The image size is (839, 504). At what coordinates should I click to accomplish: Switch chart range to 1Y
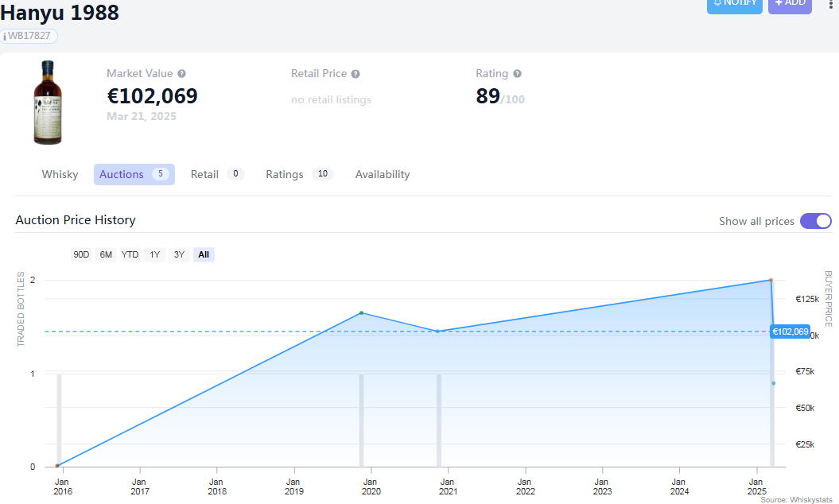point(155,254)
